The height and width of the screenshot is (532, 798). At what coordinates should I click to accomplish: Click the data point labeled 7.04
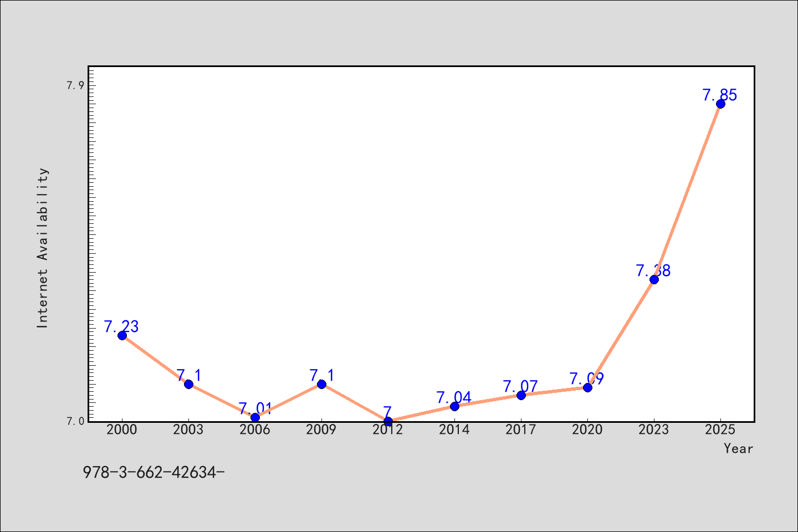[454, 406]
